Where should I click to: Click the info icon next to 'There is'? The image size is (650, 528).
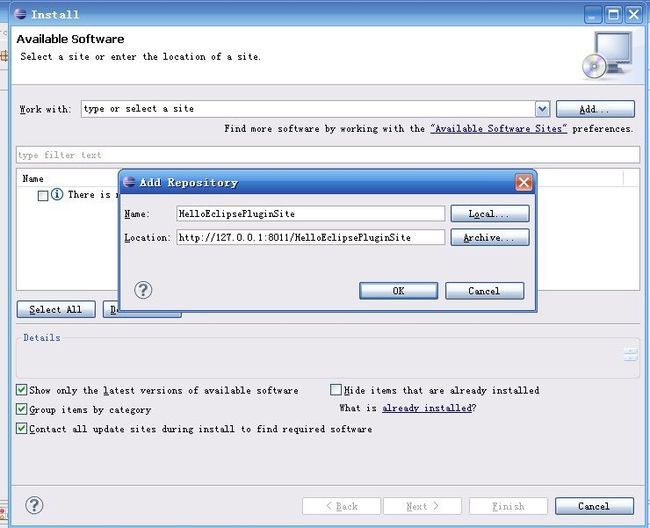click(x=57, y=194)
